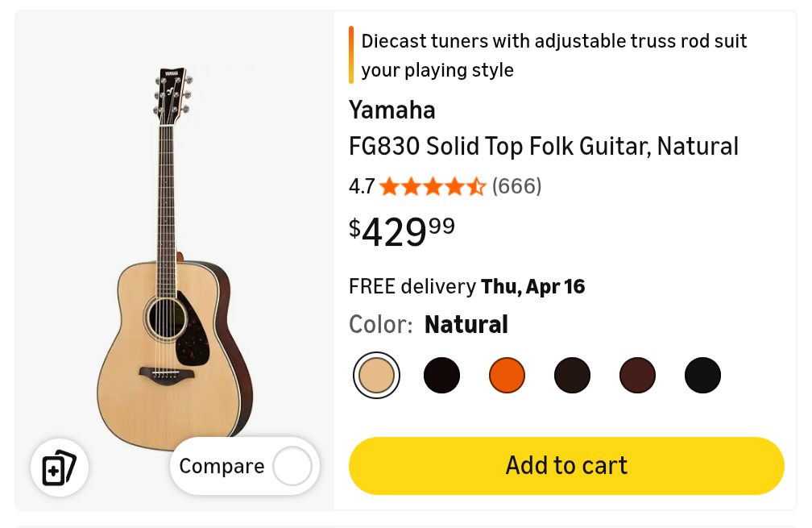Toggle the Compare checkbox circle
This screenshot has height=528, width=812.
pyautogui.click(x=292, y=466)
